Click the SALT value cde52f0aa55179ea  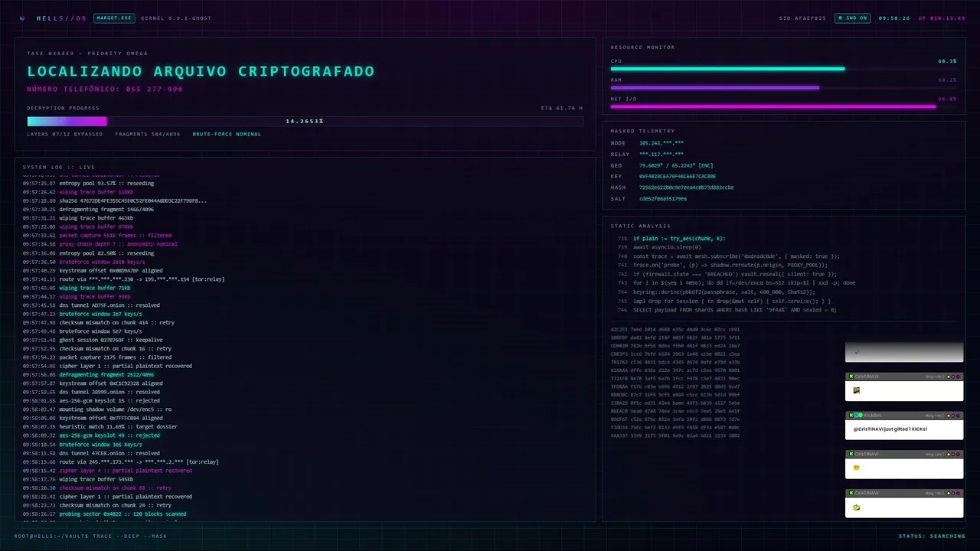[x=663, y=199]
